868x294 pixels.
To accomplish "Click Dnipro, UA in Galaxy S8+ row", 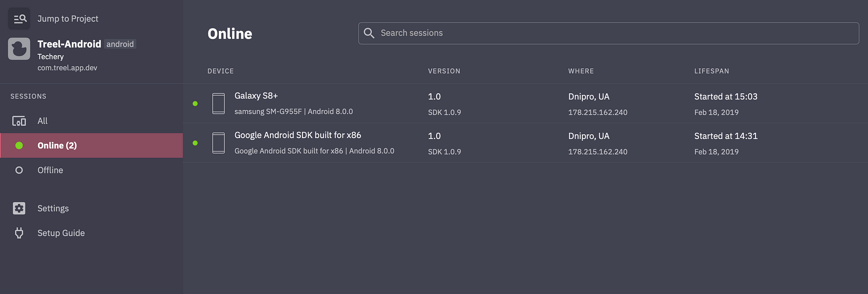I will [x=589, y=96].
